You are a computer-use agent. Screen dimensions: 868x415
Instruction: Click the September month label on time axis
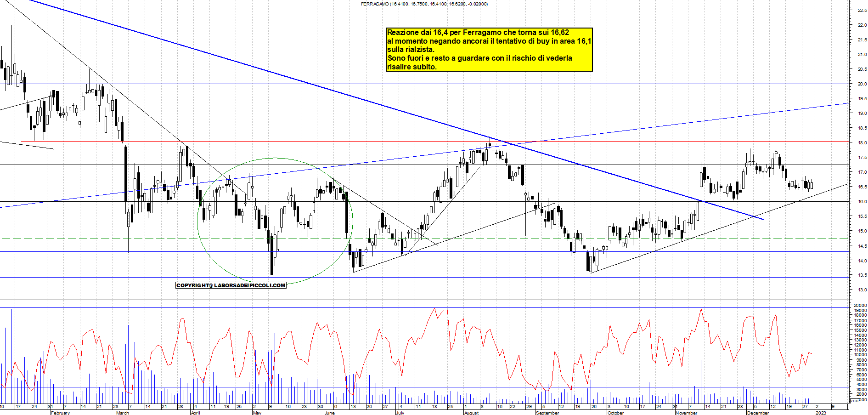click(x=547, y=413)
